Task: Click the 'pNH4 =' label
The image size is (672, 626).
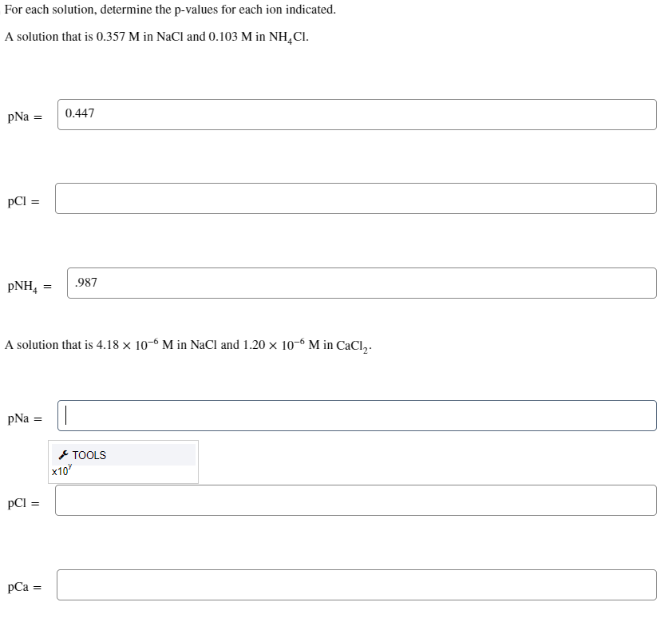Action: pos(30,286)
